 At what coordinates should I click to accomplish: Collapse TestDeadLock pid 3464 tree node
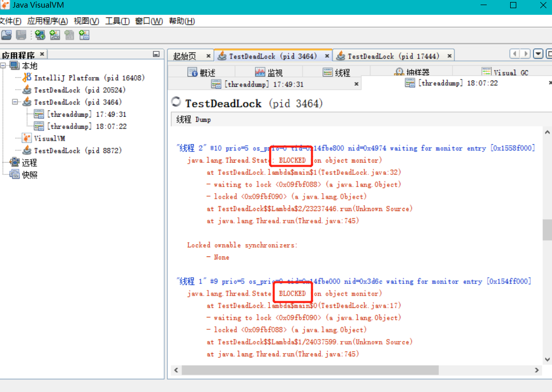(x=15, y=101)
